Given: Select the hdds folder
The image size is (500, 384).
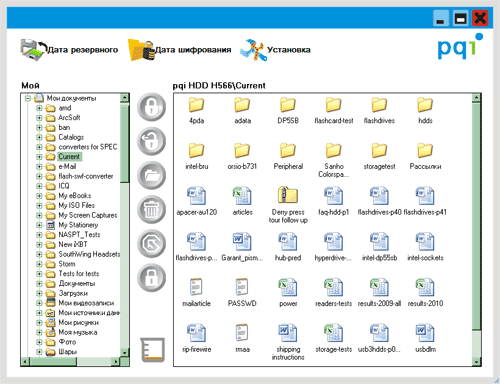Looking at the screenshot, I should tap(425, 111).
